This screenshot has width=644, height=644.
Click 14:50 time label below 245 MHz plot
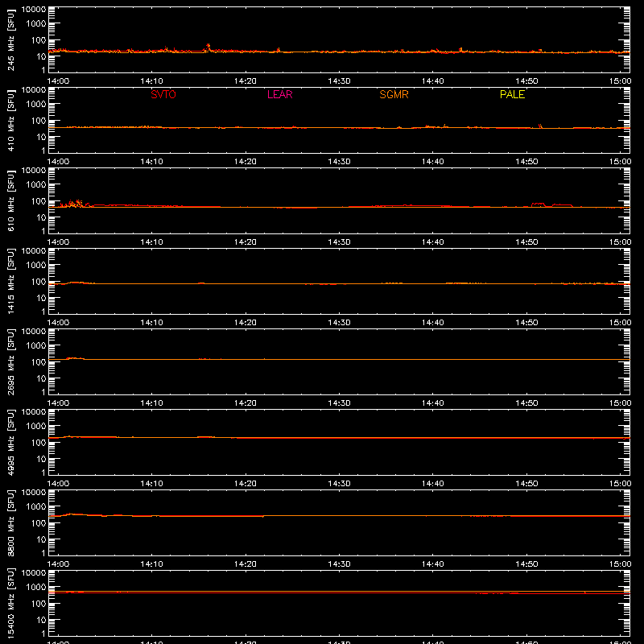526,81
